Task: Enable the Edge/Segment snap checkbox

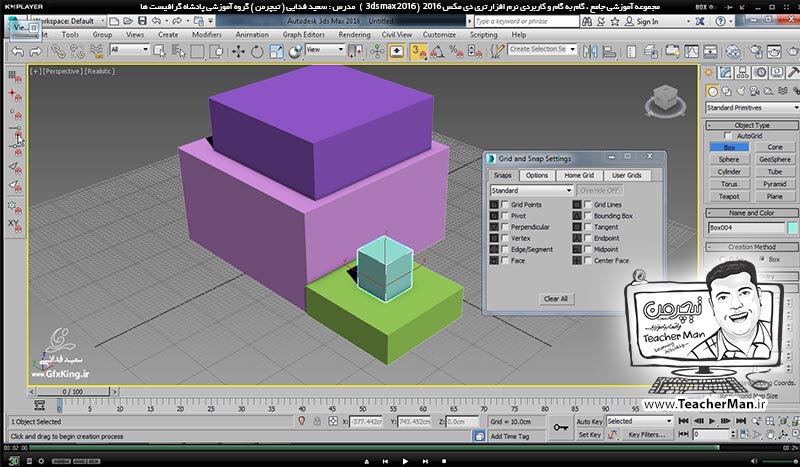Action: click(x=505, y=249)
